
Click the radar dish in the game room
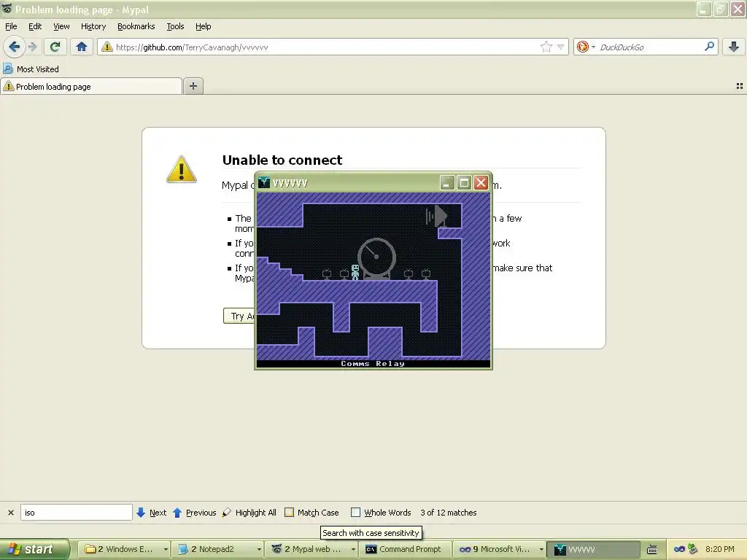(437, 216)
